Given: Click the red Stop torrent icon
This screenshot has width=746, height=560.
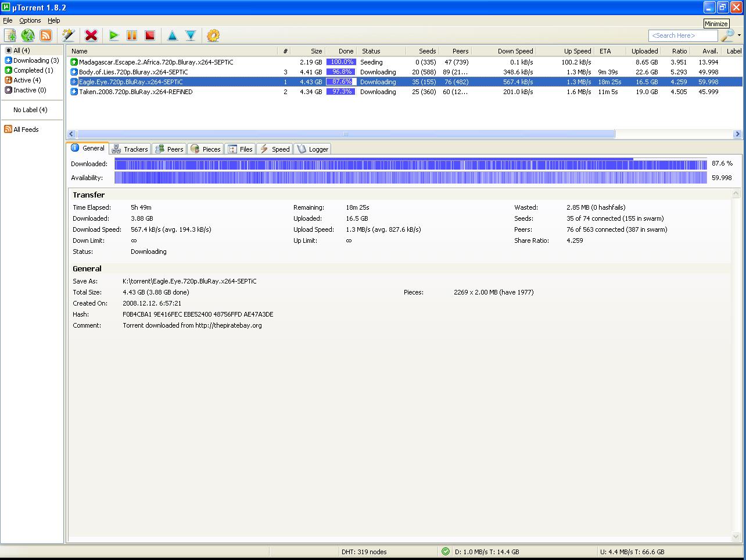Looking at the screenshot, I should 150,35.
